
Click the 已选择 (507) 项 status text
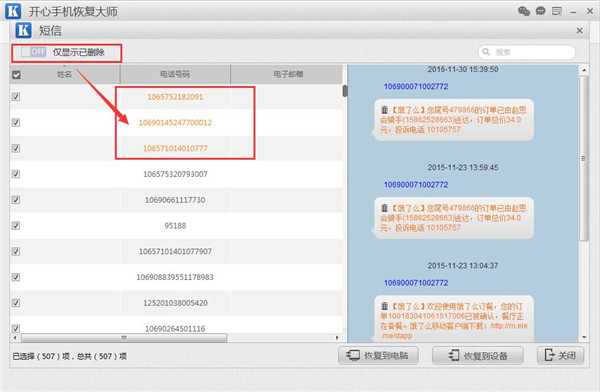pos(41,356)
